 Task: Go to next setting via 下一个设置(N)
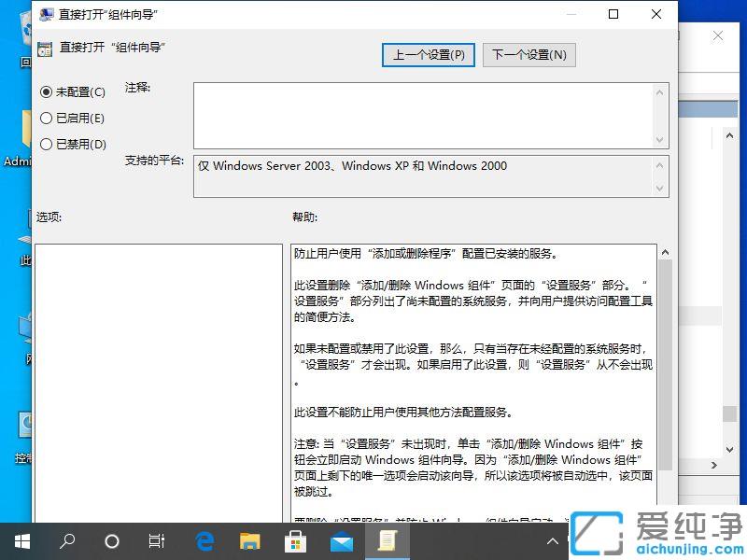(529, 54)
